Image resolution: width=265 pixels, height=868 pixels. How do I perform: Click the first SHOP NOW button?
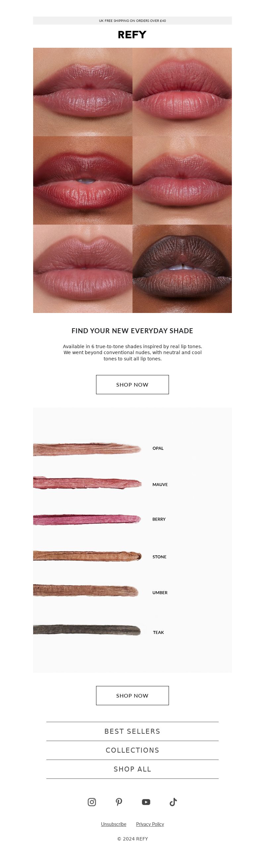click(132, 385)
